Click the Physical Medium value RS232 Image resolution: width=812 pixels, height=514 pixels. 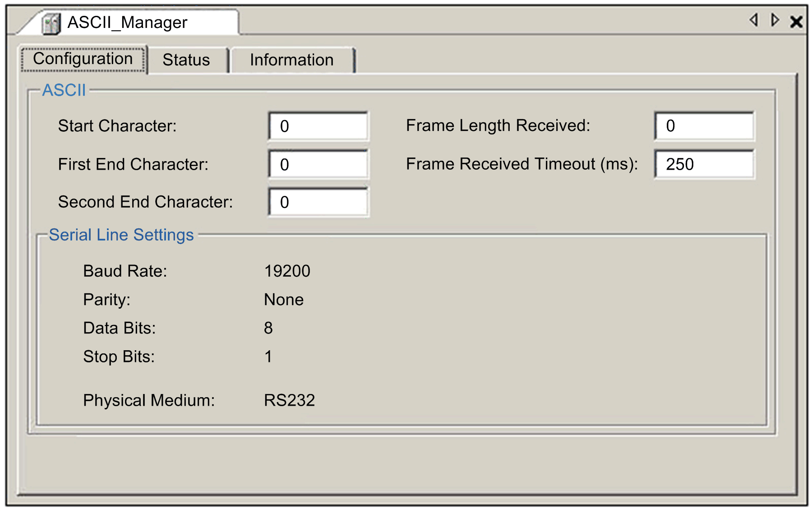[x=289, y=400]
